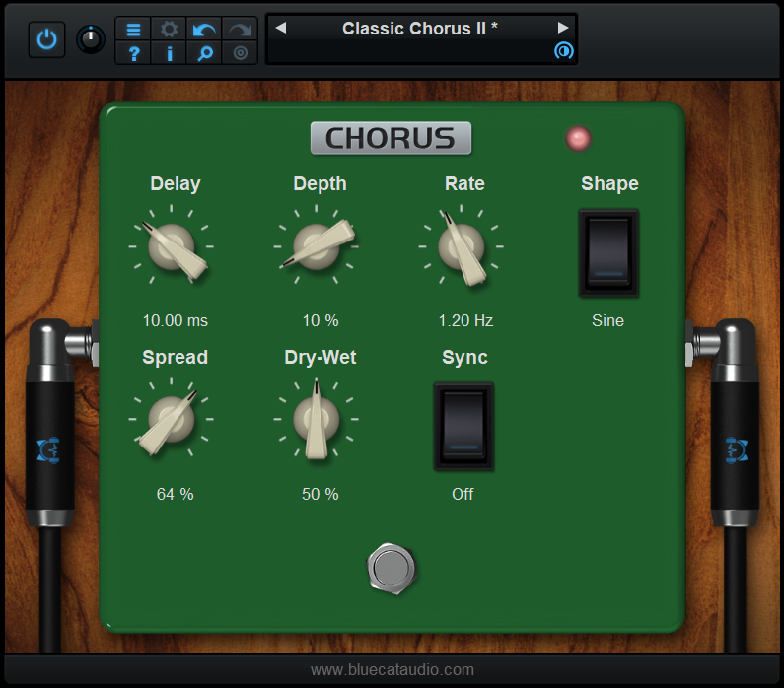Click the Dry-Wet knob
784x688 pixels.
316,419
